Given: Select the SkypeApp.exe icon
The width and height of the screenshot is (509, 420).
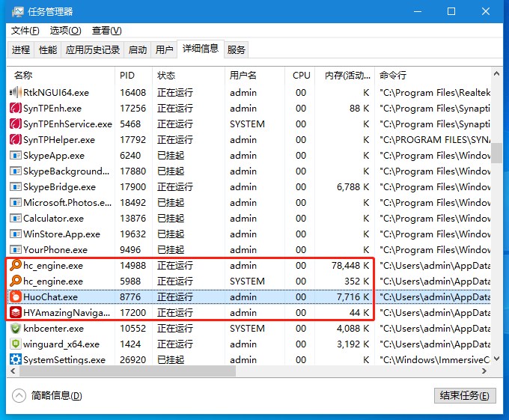Looking at the screenshot, I should (16, 156).
